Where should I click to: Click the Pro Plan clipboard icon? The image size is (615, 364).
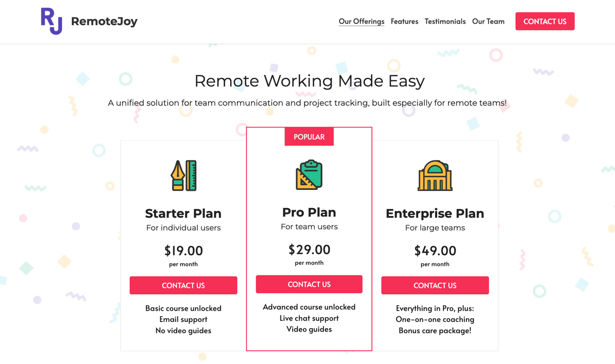(x=309, y=175)
